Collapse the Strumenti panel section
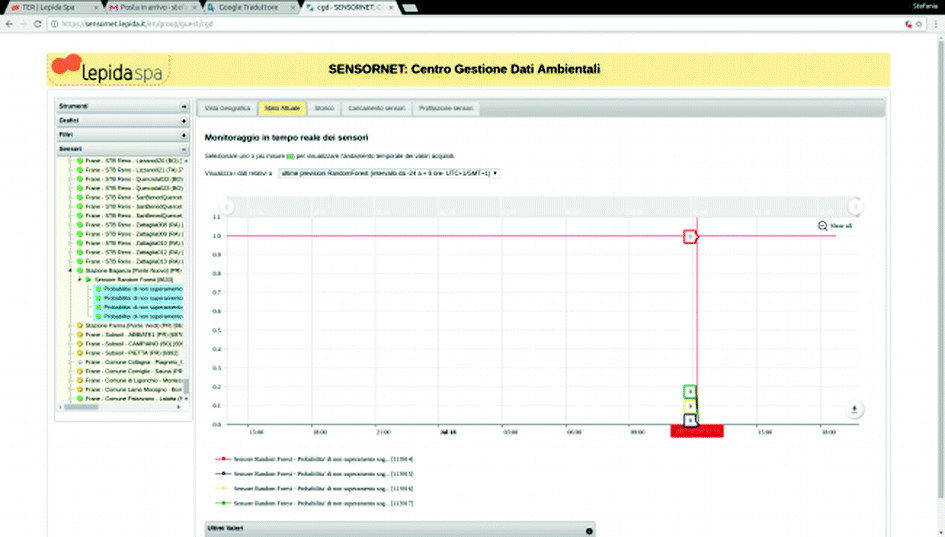 184,107
